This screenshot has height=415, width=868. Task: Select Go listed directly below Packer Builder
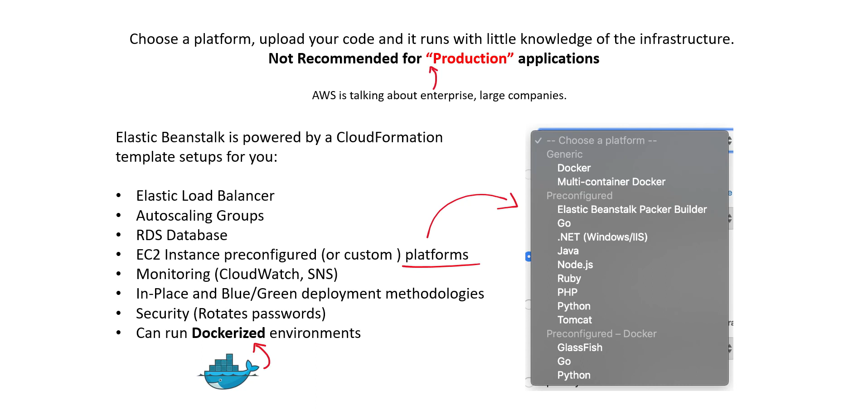coord(564,223)
